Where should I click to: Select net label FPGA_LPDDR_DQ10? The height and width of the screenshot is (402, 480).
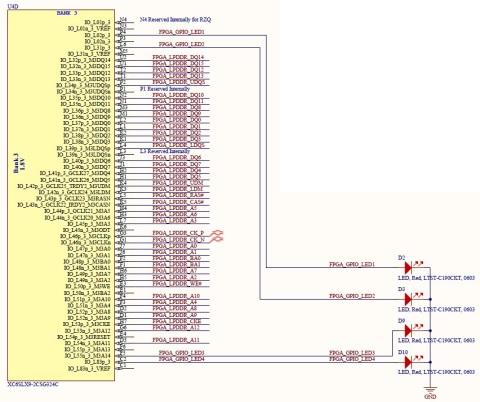pyautogui.click(x=178, y=95)
